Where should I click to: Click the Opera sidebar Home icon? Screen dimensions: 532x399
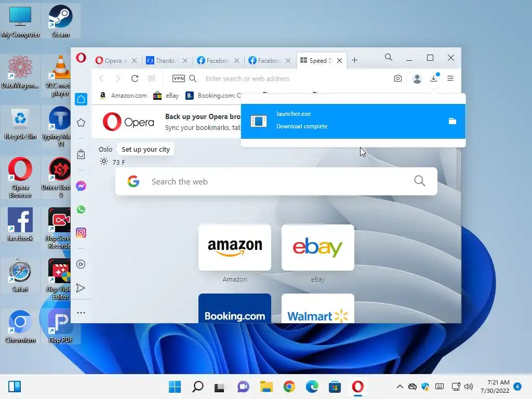point(81,99)
